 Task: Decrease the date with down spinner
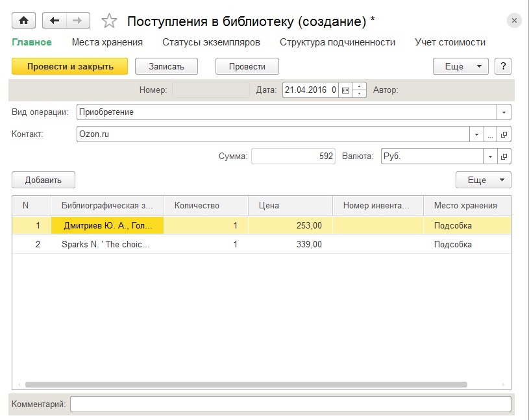click(360, 93)
